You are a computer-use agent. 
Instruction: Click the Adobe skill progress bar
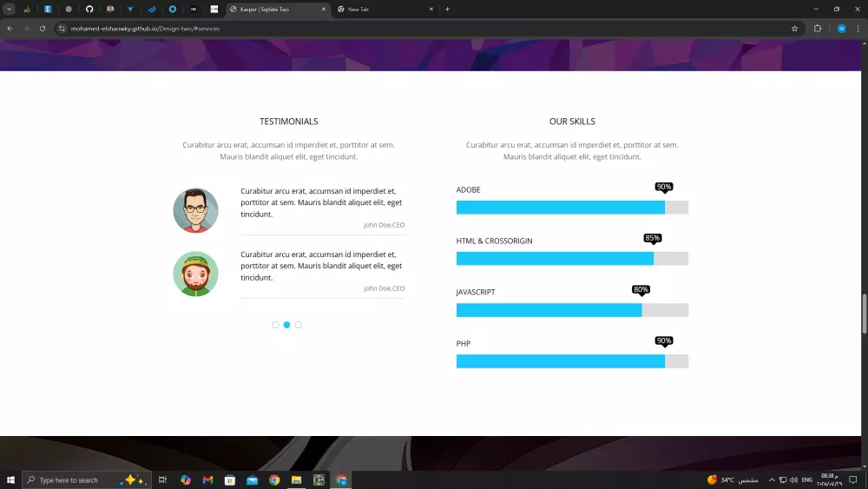click(572, 207)
